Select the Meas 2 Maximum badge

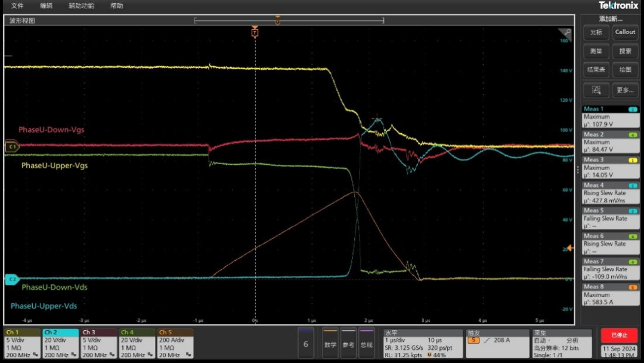point(611,142)
